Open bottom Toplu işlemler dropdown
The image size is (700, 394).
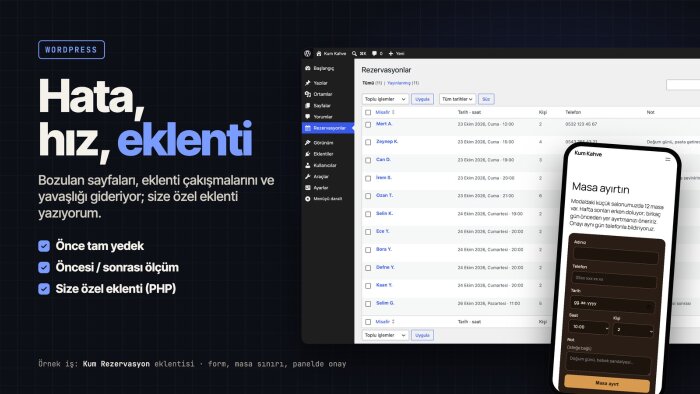point(385,335)
